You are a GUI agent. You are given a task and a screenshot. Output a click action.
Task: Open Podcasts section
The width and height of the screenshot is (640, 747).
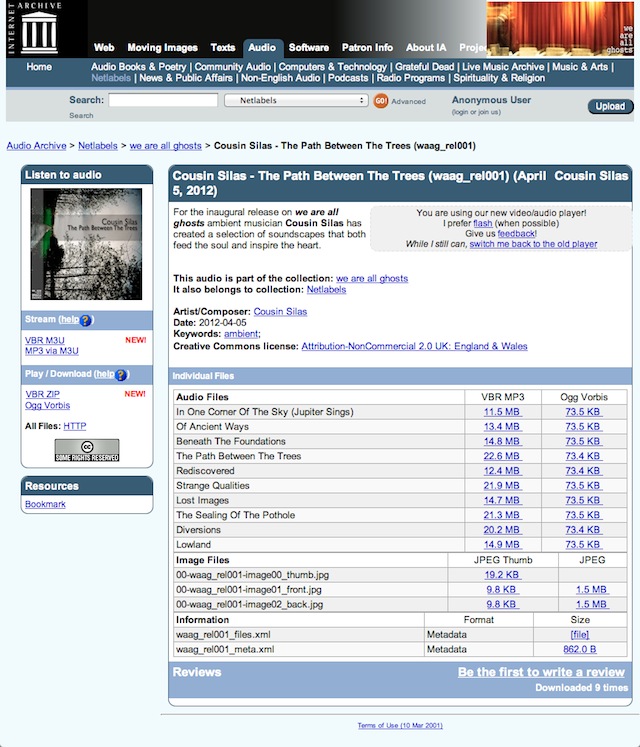pyautogui.click(x=348, y=78)
